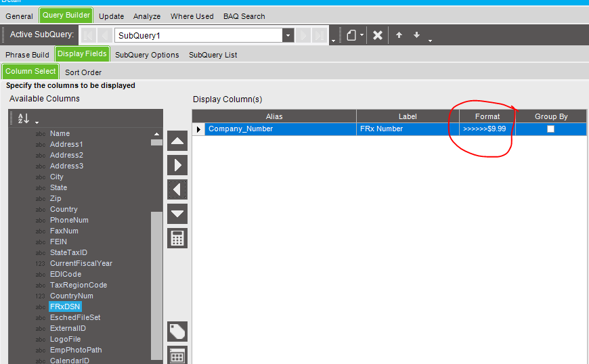589x364 pixels.
Task: Move display column down arrow button
Action: 177,214
